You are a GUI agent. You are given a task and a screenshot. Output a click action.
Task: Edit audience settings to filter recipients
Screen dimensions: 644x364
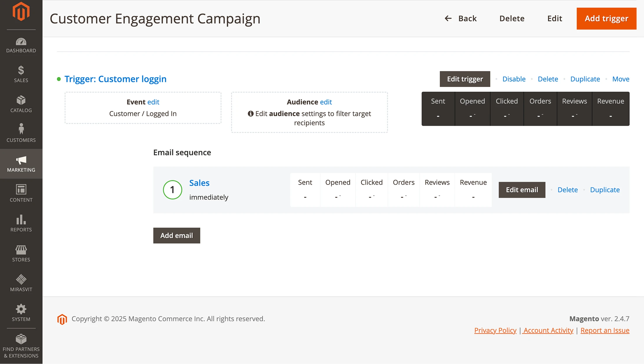[x=326, y=102]
